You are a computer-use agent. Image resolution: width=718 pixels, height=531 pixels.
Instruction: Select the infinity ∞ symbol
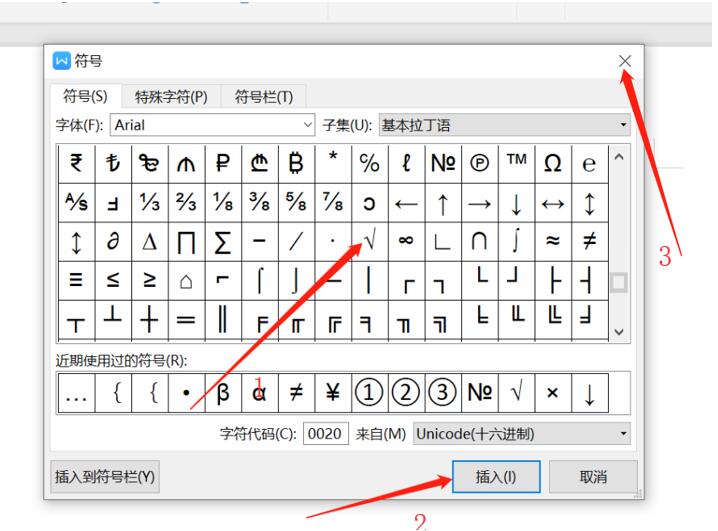pyautogui.click(x=406, y=242)
